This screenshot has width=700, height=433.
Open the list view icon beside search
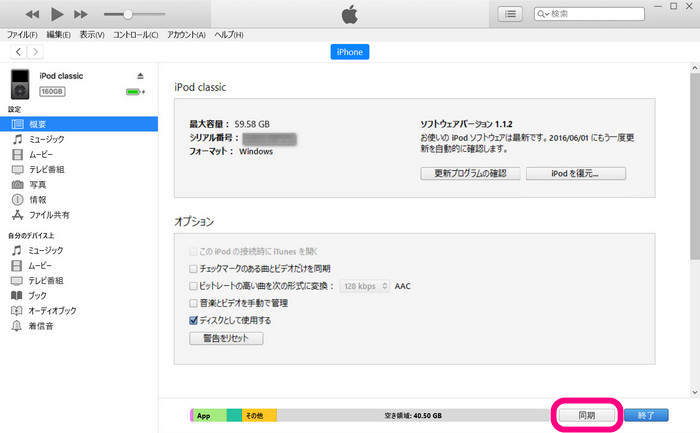(x=510, y=14)
